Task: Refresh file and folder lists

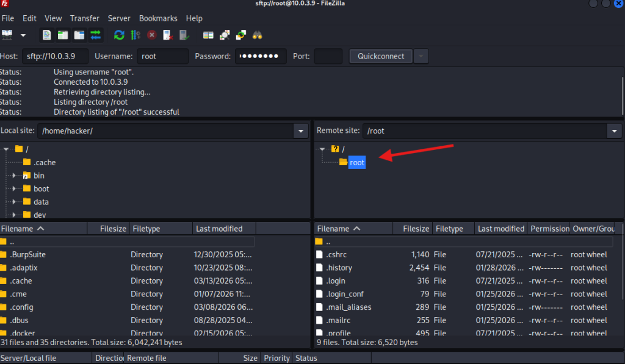Action: [120, 35]
